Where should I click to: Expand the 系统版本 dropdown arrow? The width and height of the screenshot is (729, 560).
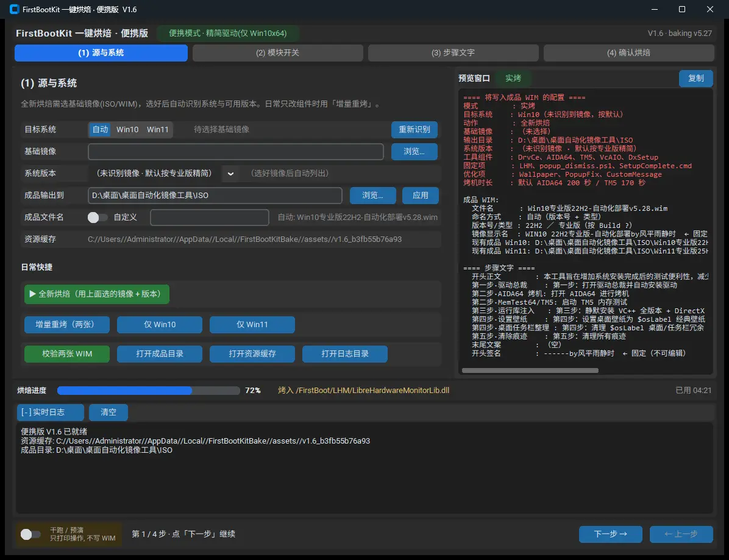coord(230,173)
